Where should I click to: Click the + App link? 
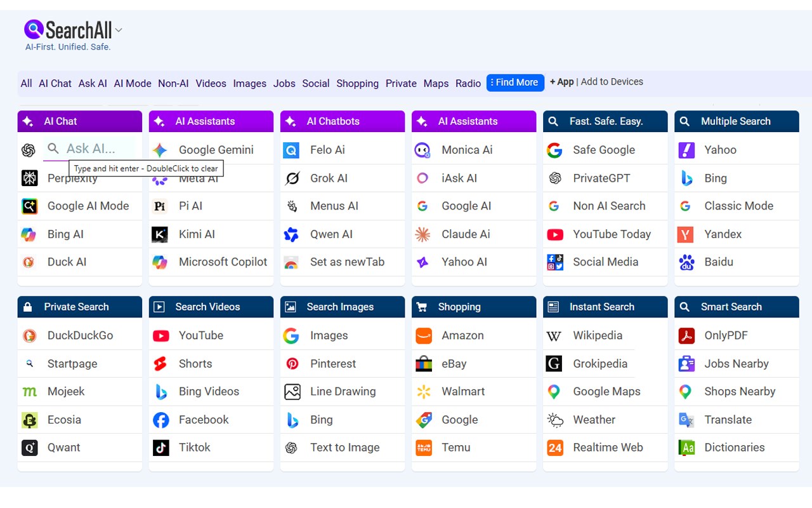click(561, 82)
